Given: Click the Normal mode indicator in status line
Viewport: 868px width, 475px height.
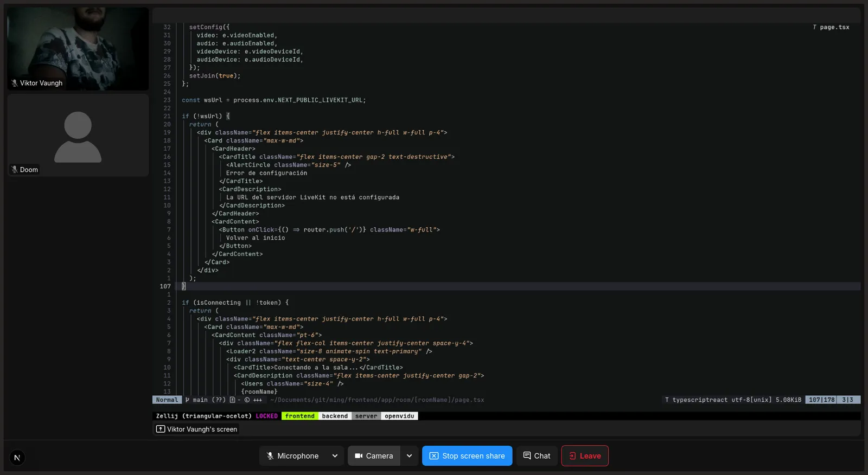Looking at the screenshot, I should (167, 400).
